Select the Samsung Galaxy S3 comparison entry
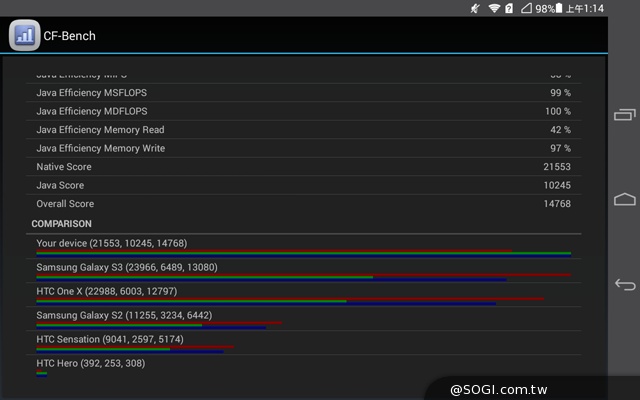Viewport: 640px width, 400px height. coord(303,271)
